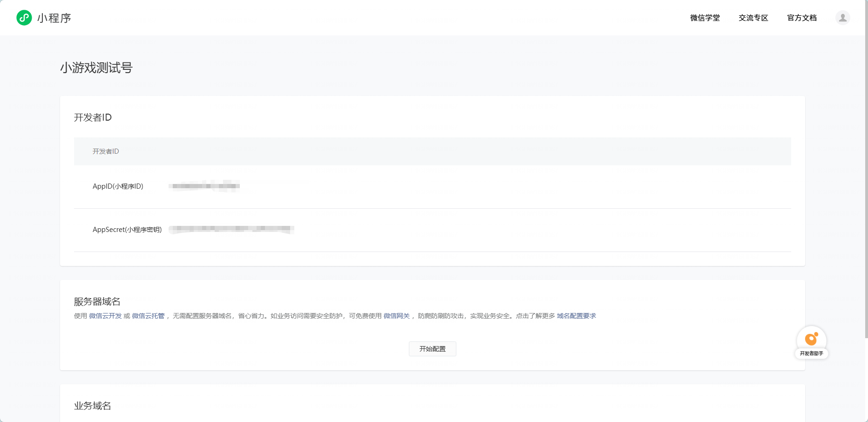Open 微信学堂 in the top navigation
Screen dimensions: 868x422
click(705, 18)
